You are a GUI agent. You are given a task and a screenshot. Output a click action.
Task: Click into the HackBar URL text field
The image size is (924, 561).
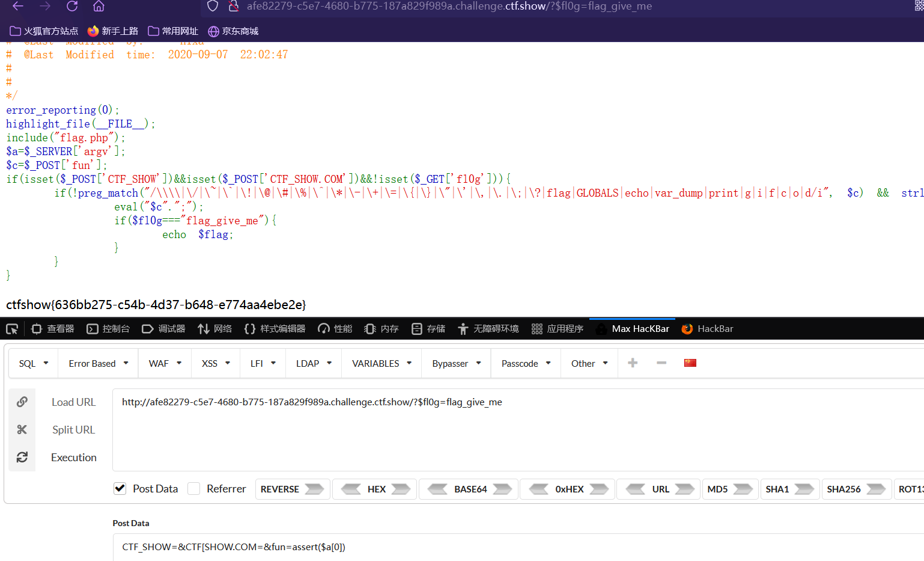point(518,429)
